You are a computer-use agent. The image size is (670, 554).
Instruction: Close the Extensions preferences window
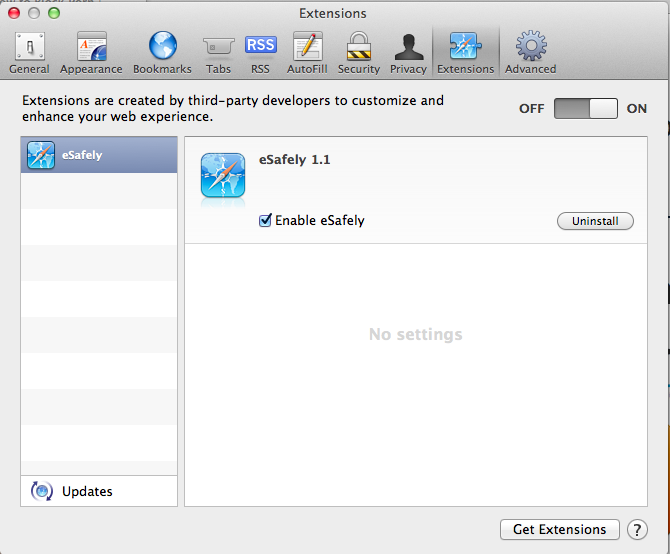[14, 13]
